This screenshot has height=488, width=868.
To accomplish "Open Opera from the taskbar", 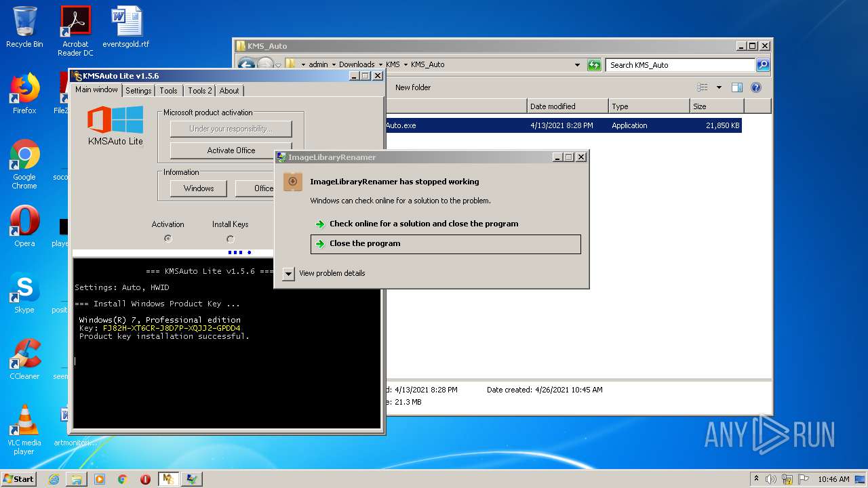I will click(145, 479).
